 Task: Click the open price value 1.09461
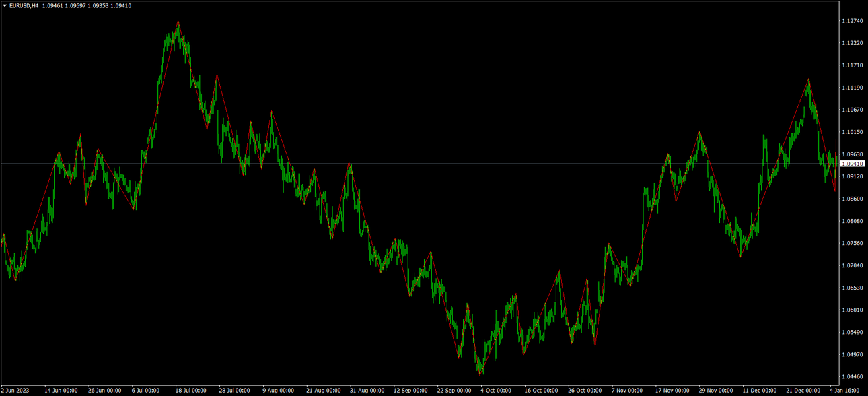pos(52,5)
